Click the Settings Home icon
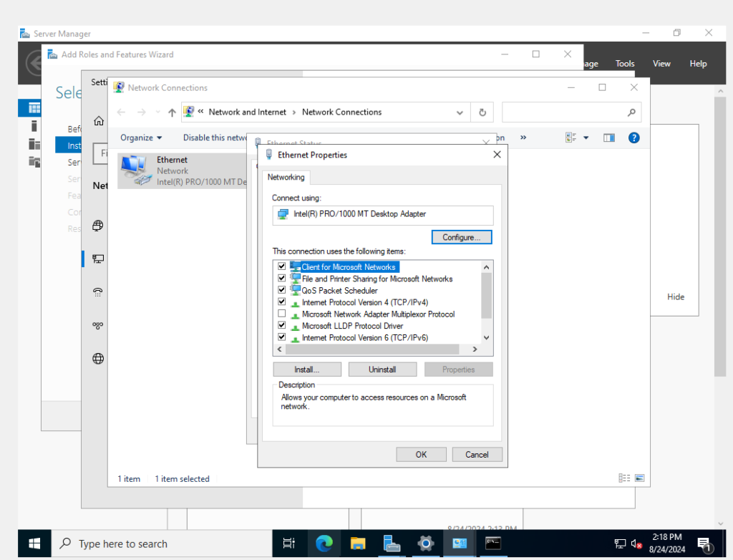Viewport: 733px width, 560px height. [x=99, y=121]
